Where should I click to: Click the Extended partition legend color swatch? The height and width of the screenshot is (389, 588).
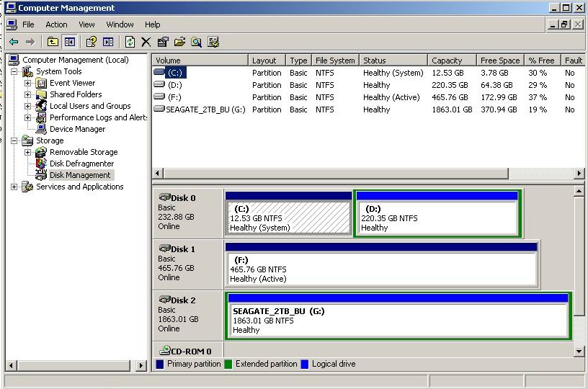click(228, 365)
